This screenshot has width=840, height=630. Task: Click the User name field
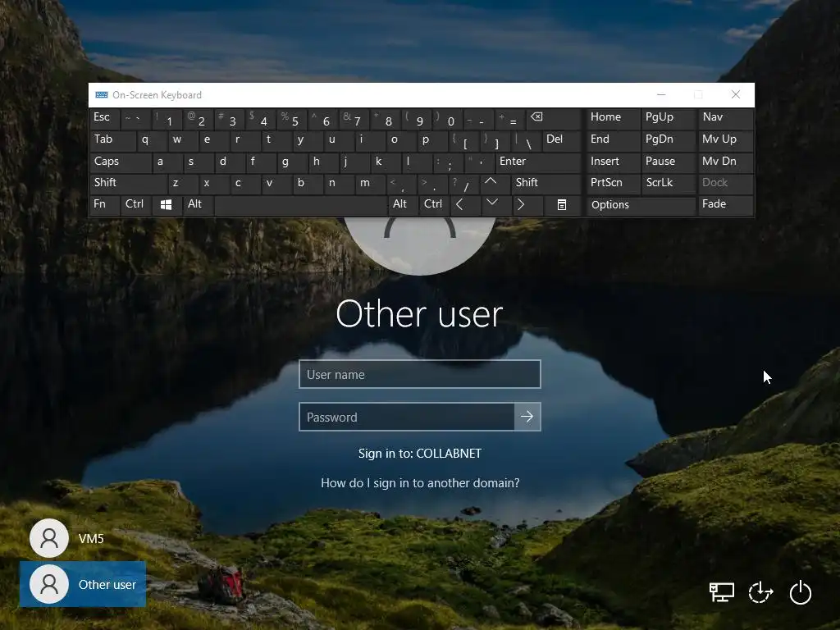(x=419, y=374)
